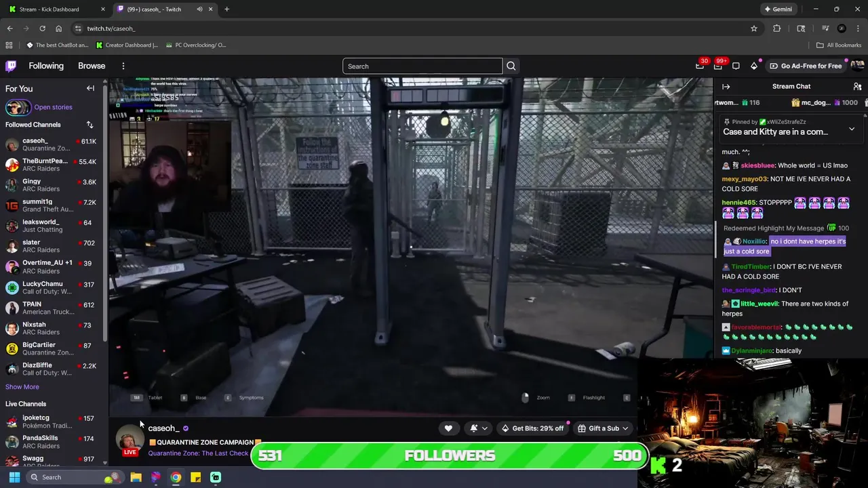868x488 pixels.
Task: Click the search magnifier button
Action: click(511, 66)
